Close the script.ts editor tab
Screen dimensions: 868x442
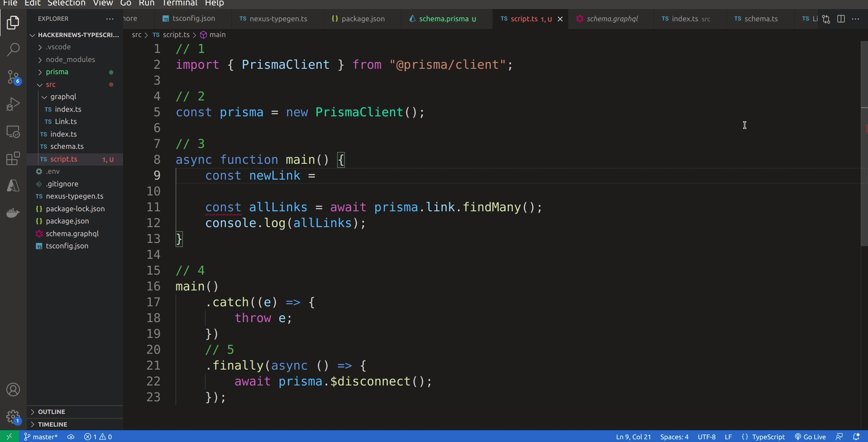tap(560, 19)
